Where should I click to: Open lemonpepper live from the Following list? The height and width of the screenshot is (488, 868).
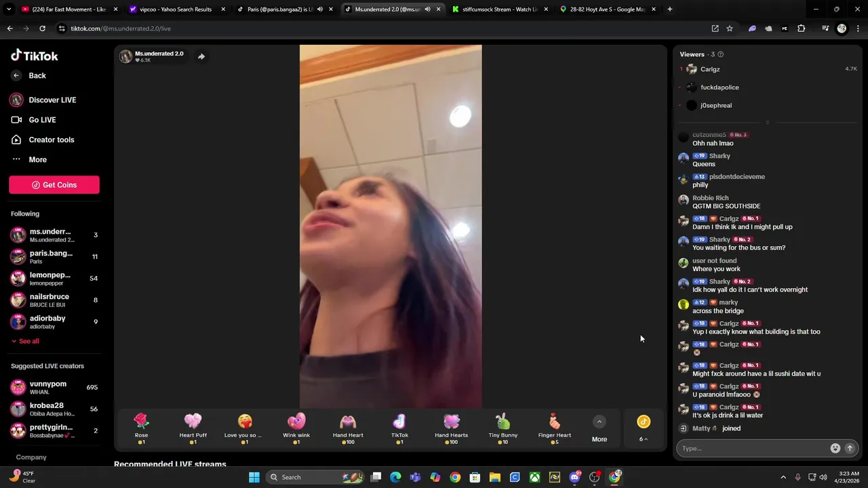click(x=54, y=279)
